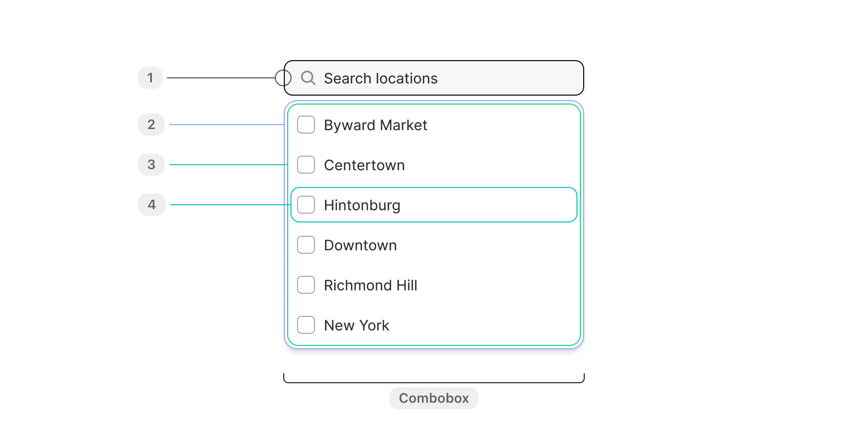868x445 pixels.
Task: Click the Combobox label tag
Action: point(434,398)
